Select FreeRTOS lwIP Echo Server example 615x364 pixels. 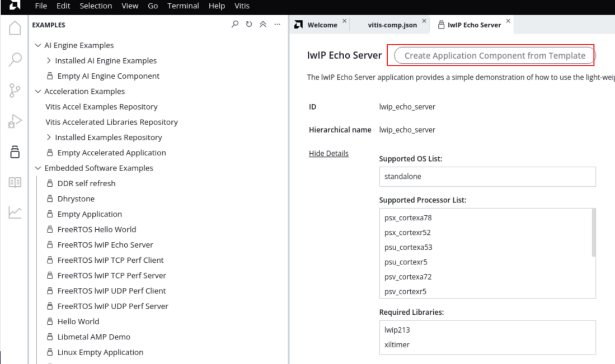pos(105,244)
